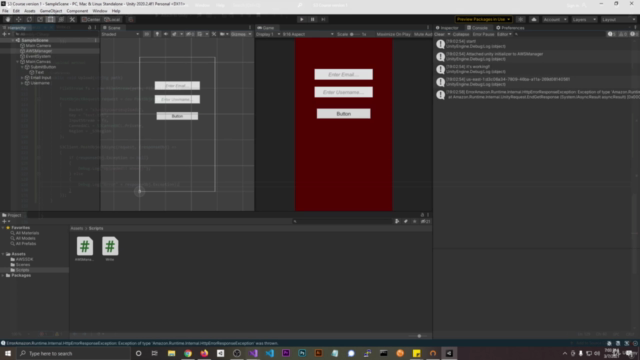Toggle Maximize On Play
The height and width of the screenshot is (360, 640).
pyautogui.click(x=393, y=34)
